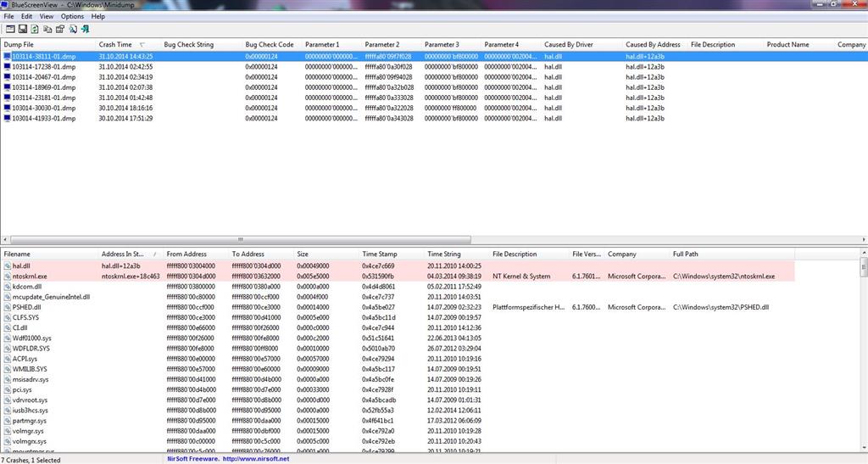
Task: Click the upper pane scroll-right arrow
Action: [x=864, y=240]
